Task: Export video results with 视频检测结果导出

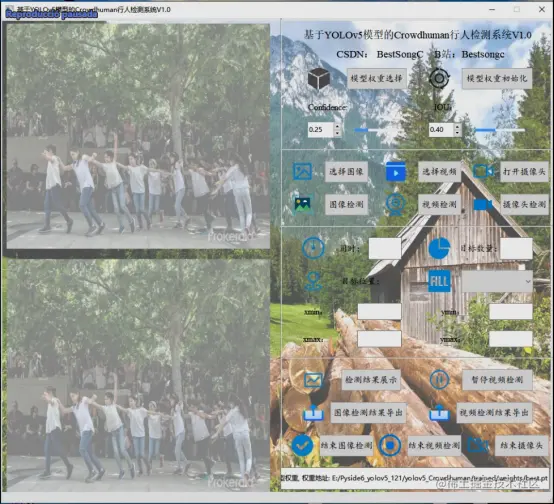Action: [494, 412]
